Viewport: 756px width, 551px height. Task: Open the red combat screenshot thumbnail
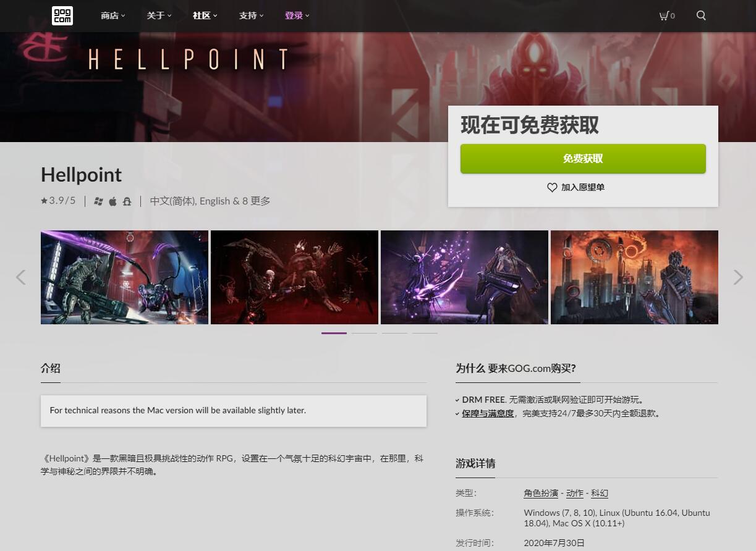(294, 277)
